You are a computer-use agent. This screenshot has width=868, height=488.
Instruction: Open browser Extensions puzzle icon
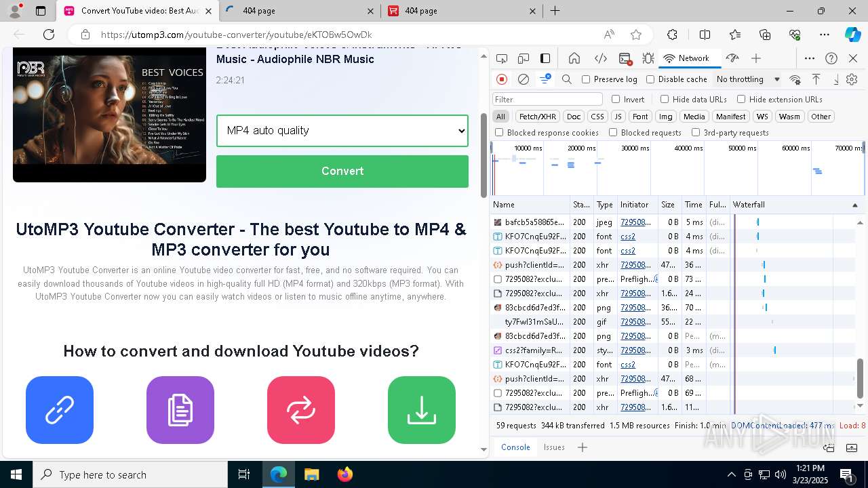tap(672, 35)
